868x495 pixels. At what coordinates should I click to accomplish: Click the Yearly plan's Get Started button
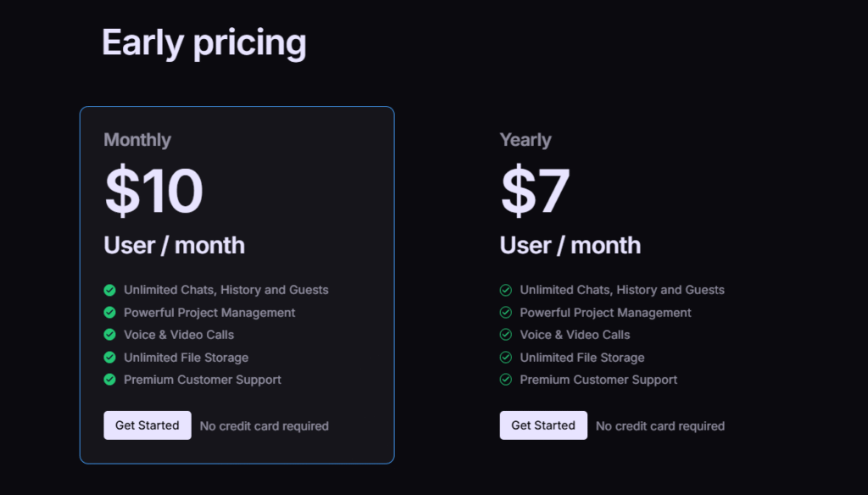[x=543, y=425]
